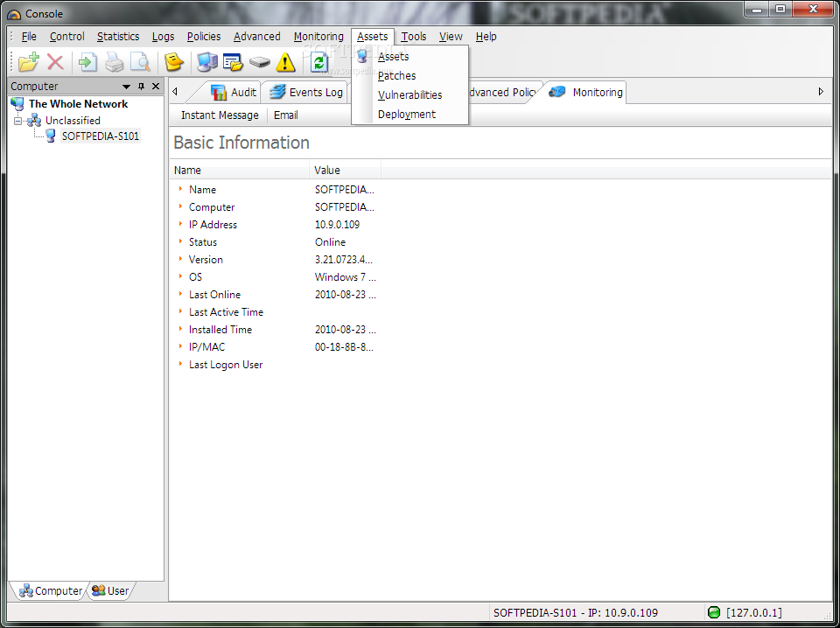
Task: Click the computer icon beside Assets menu entry
Action: click(x=362, y=56)
